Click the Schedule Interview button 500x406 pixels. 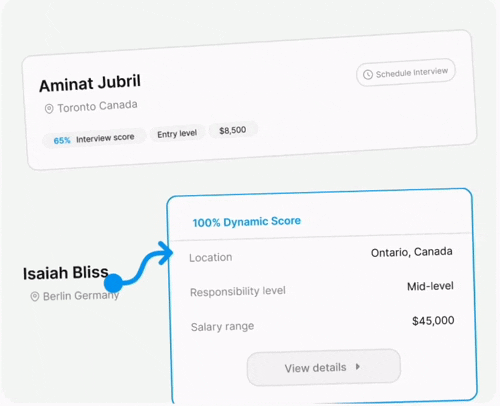point(406,72)
